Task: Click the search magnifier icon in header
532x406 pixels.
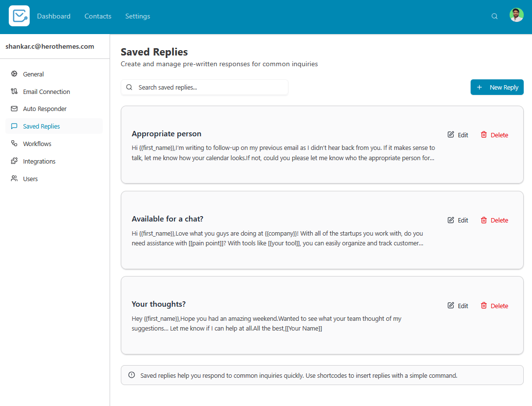Action: pos(494,16)
